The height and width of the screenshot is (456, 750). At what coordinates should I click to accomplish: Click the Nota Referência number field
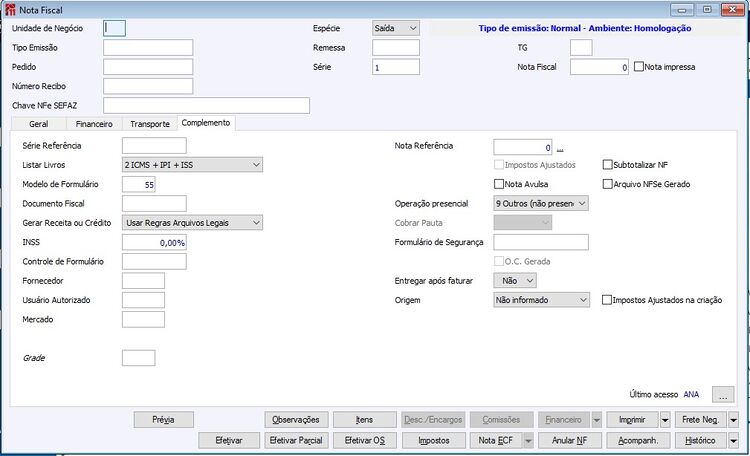[523, 147]
